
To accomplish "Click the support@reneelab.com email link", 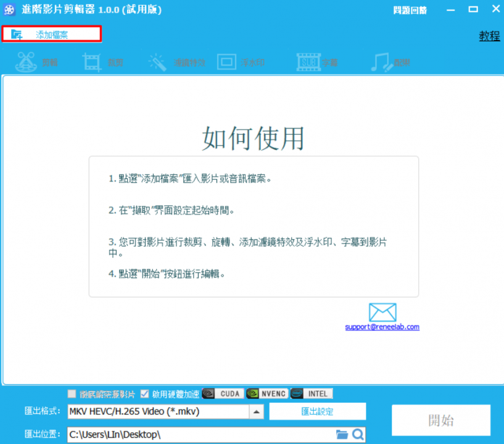I will coord(382,327).
